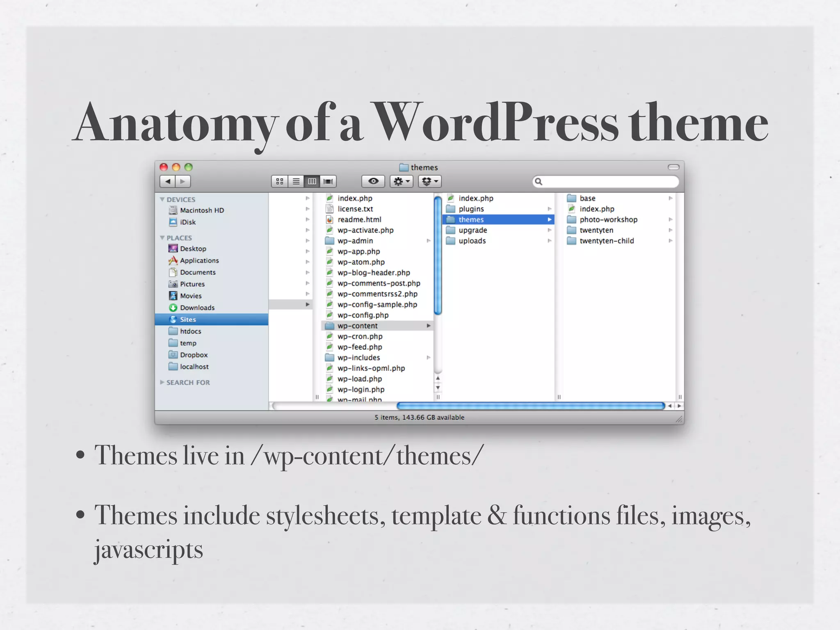Select index.php in wp-content column
The width and height of the screenshot is (840, 630).
[470, 198]
